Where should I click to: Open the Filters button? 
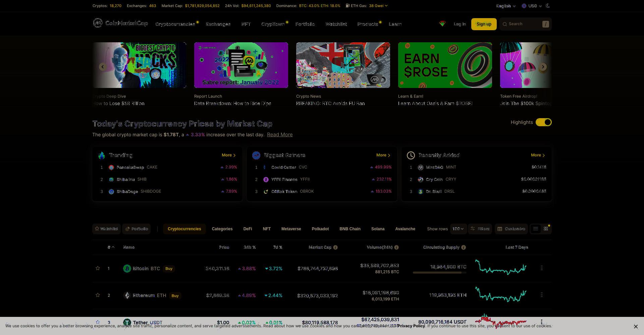pyautogui.click(x=480, y=229)
